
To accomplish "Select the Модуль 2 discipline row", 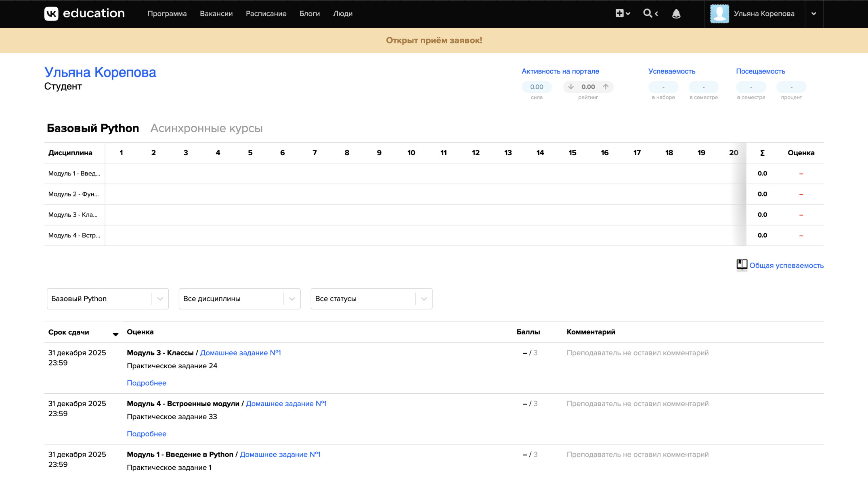I will point(74,194).
